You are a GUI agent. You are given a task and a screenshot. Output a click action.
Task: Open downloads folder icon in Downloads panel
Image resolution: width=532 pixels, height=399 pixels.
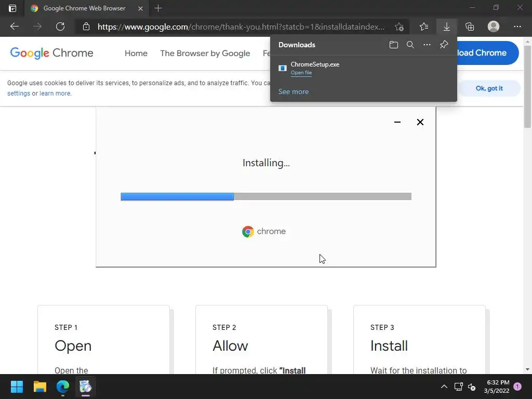394,45
